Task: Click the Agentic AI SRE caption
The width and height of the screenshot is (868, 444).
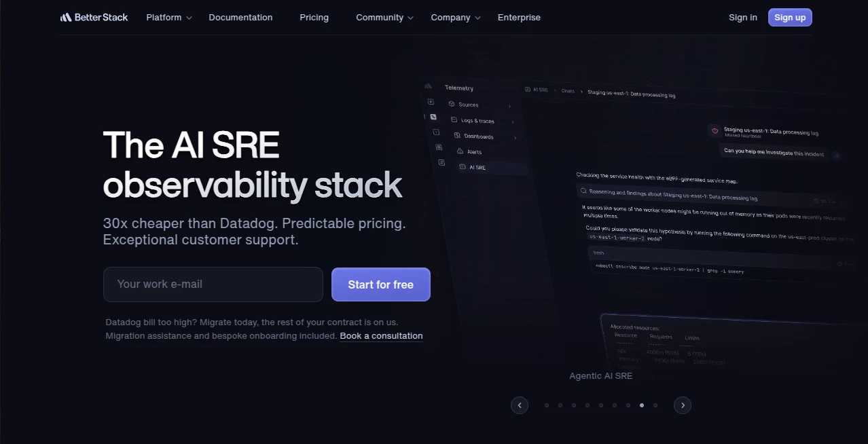Action: click(601, 376)
